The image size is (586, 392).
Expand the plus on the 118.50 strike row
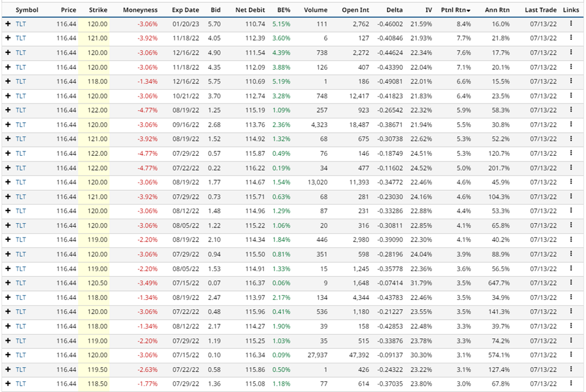8,384
